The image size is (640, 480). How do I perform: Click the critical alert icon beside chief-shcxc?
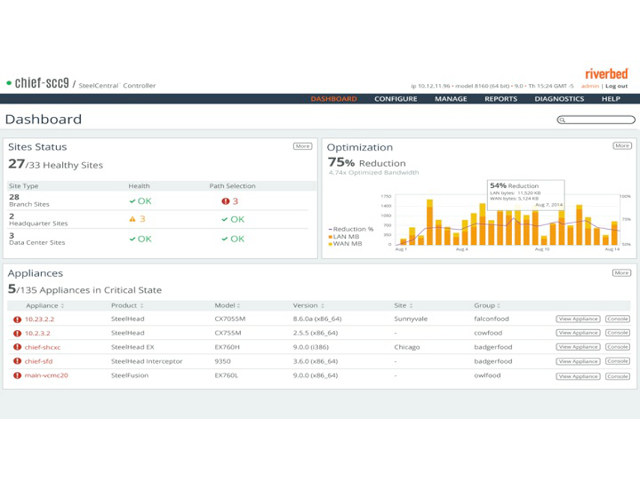coord(17,347)
